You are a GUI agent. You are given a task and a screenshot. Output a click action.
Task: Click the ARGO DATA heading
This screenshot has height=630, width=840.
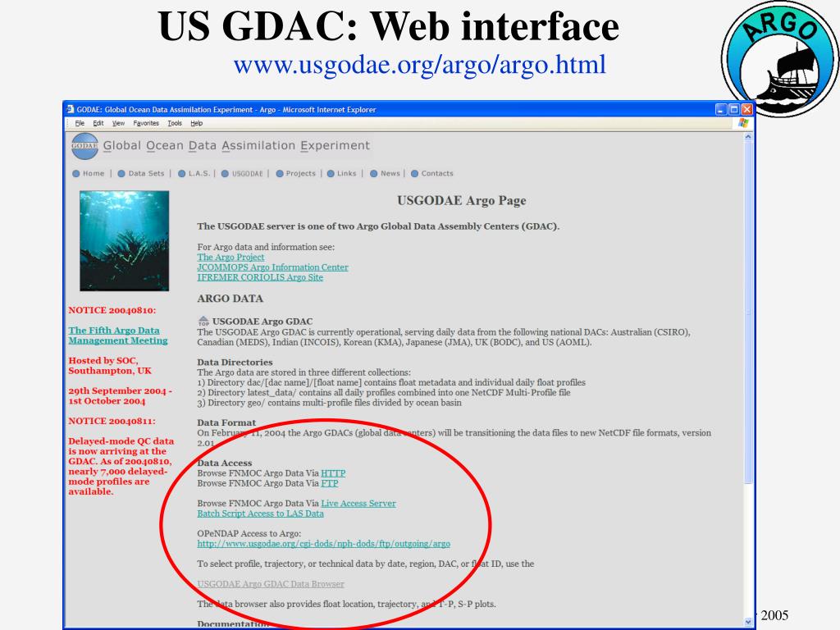[x=230, y=299]
